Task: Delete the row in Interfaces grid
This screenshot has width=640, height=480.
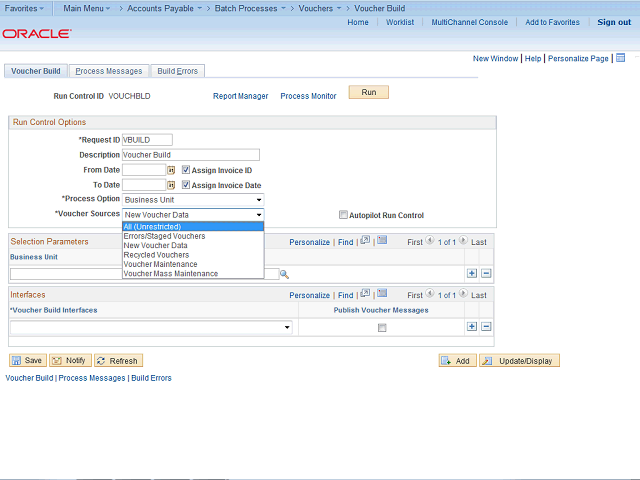Action: 486,327
